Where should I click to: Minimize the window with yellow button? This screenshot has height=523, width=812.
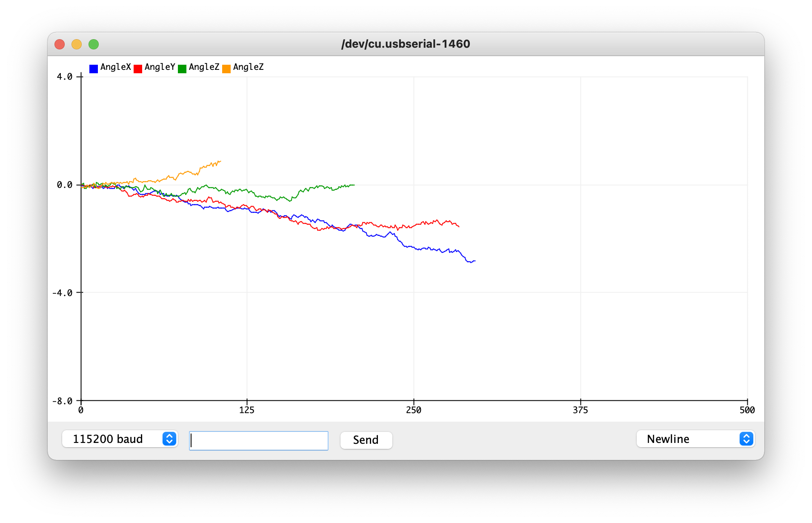[77, 44]
